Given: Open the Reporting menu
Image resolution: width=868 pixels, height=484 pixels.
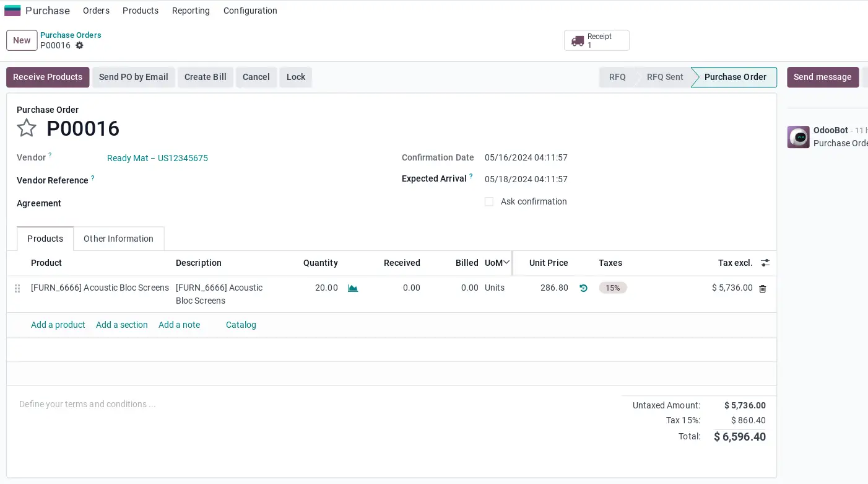Looking at the screenshot, I should [x=191, y=11].
